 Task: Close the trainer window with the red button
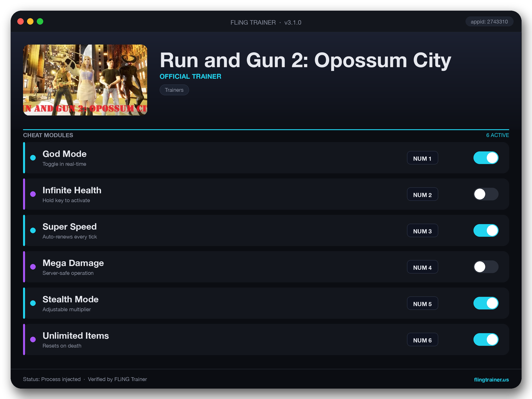pos(20,22)
